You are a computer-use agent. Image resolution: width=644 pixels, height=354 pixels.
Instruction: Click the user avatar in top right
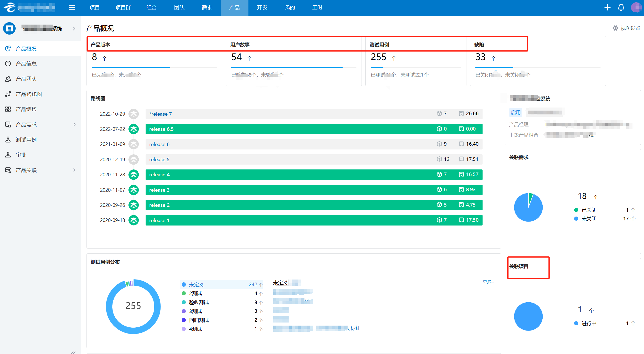tap(636, 7)
